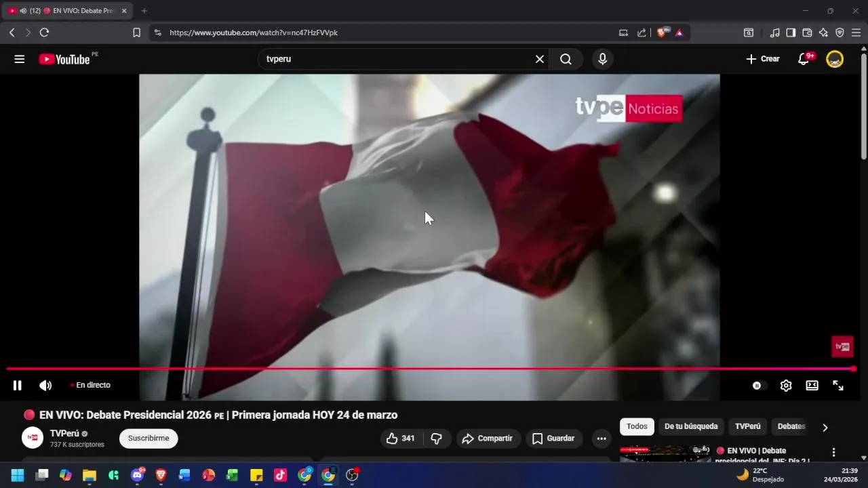Switch player to theater mode
The width and height of the screenshot is (868, 488).
click(812, 386)
